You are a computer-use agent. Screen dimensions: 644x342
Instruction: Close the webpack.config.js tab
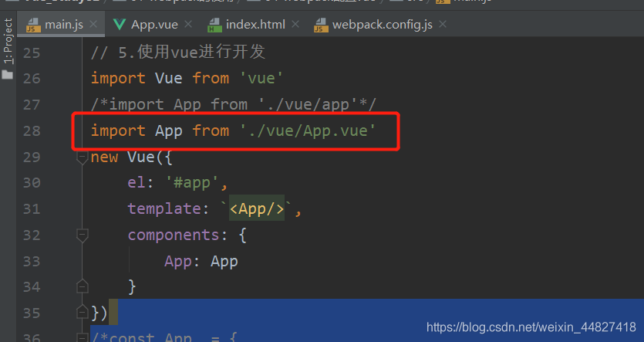coord(443,24)
